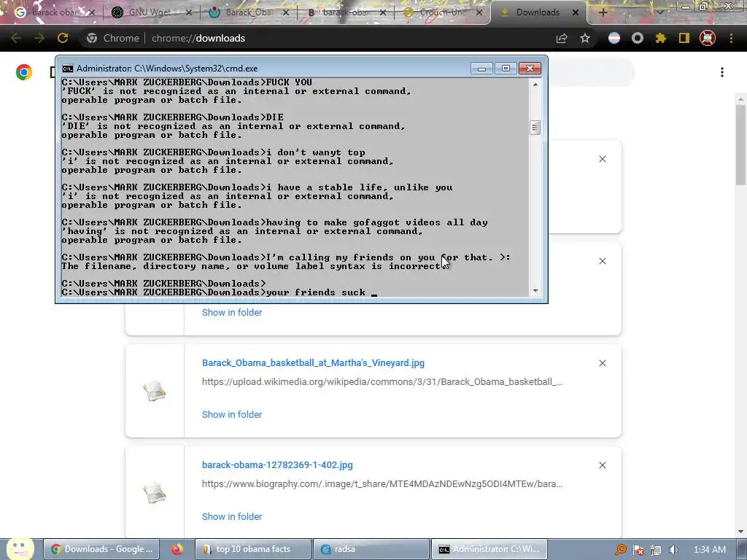747x560 pixels.
Task: Open the upload.wikimedia.org source URL
Action: coord(382,381)
